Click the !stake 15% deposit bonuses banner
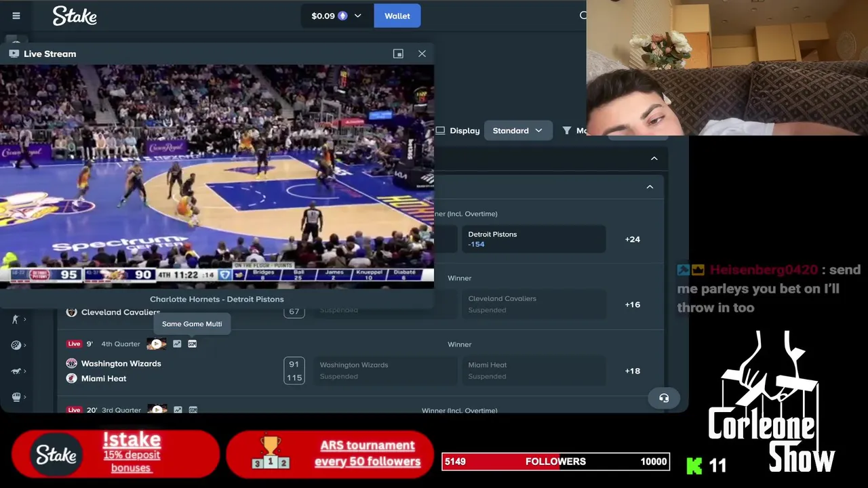The height and width of the screenshot is (488, 868). [115, 454]
